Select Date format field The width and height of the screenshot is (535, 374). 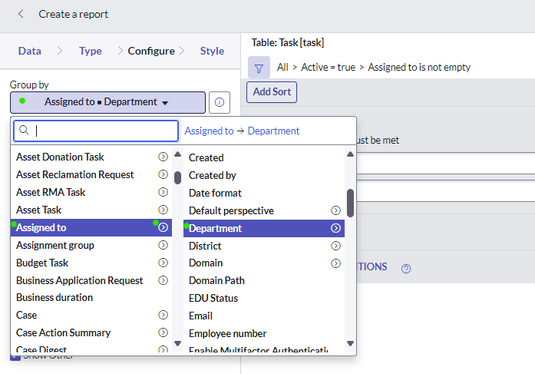pos(215,193)
